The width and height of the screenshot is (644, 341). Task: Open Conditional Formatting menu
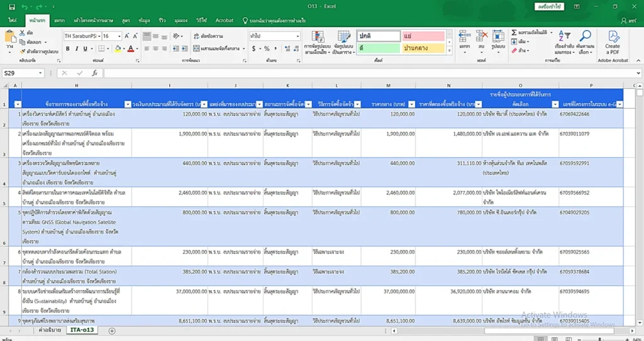click(318, 42)
